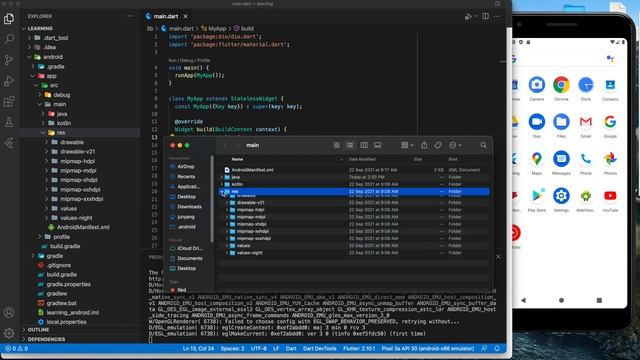The height and width of the screenshot is (360, 640).
Task: Open Maps app in emulator
Action: [x=537, y=159]
